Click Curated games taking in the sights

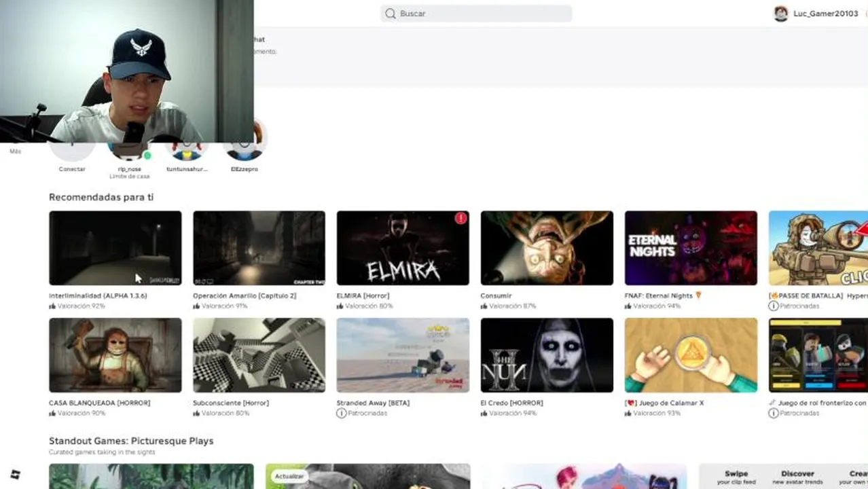click(102, 452)
